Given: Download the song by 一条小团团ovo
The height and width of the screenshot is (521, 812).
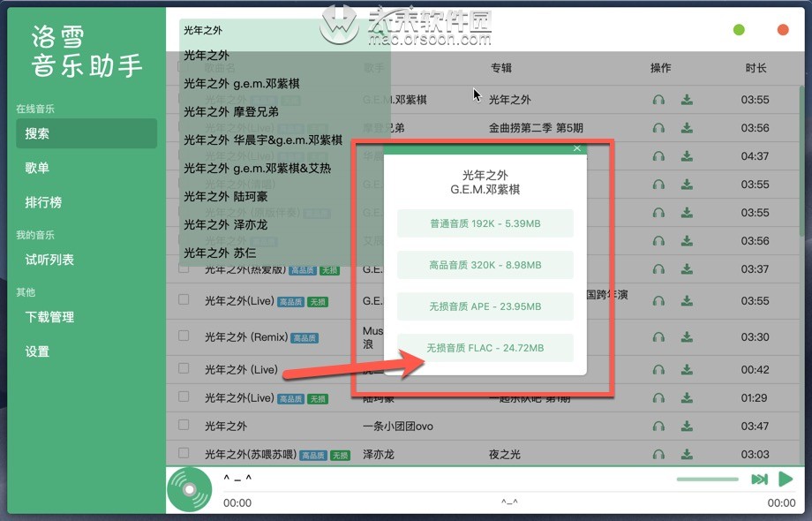Looking at the screenshot, I should [687, 427].
